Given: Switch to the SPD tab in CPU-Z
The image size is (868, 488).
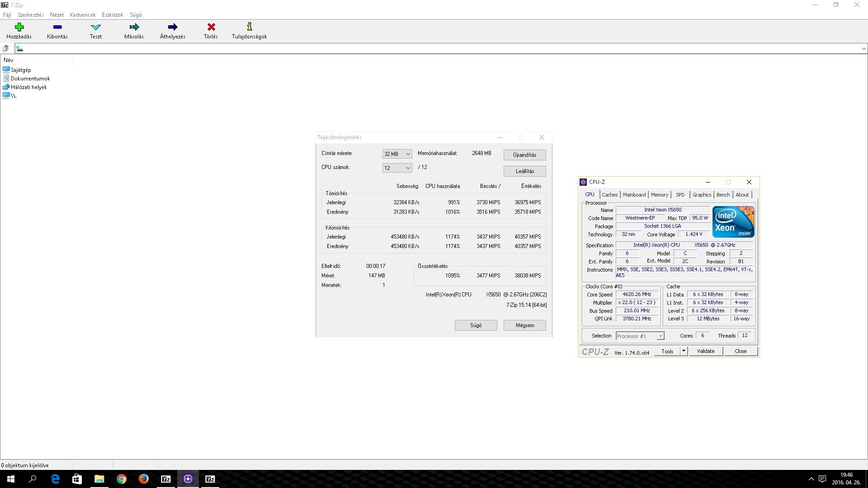Looking at the screenshot, I should coord(680,195).
